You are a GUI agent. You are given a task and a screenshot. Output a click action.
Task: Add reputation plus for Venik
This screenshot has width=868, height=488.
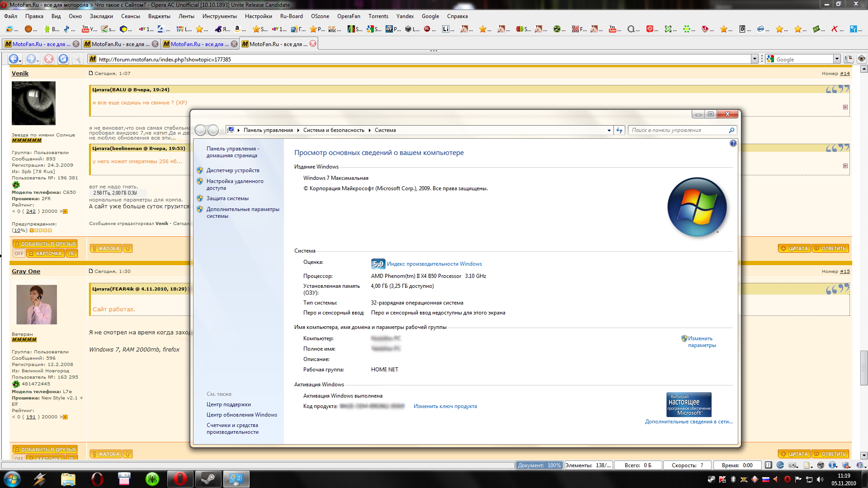(x=65, y=211)
